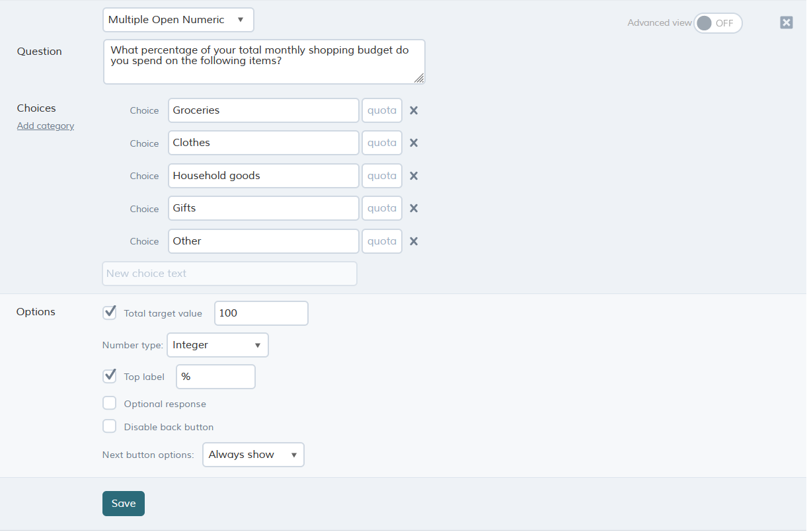Open the Multiple Open Numeric question type dropdown

[178, 20]
